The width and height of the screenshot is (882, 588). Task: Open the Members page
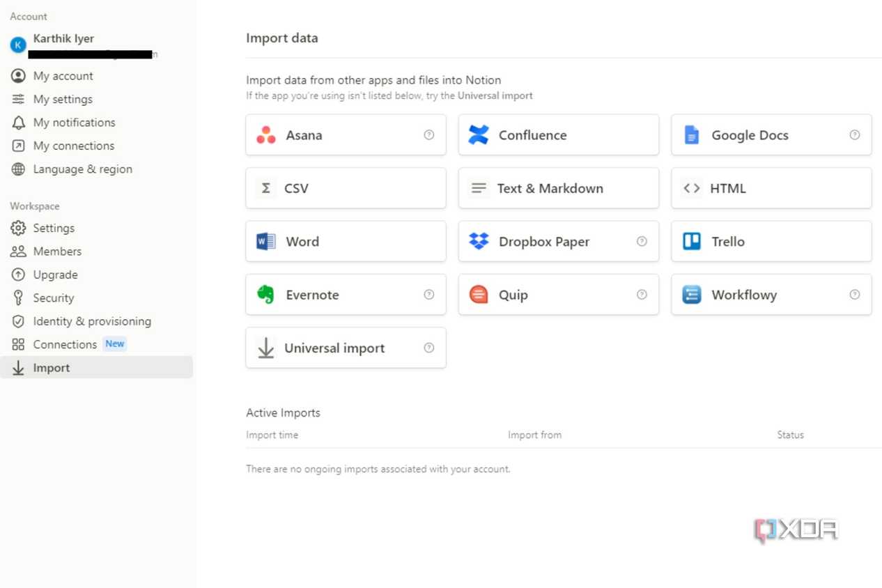click(97, 252)
